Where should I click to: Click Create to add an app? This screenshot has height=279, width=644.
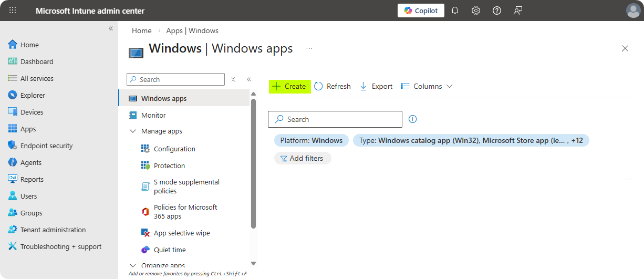(x=289, y=86)
